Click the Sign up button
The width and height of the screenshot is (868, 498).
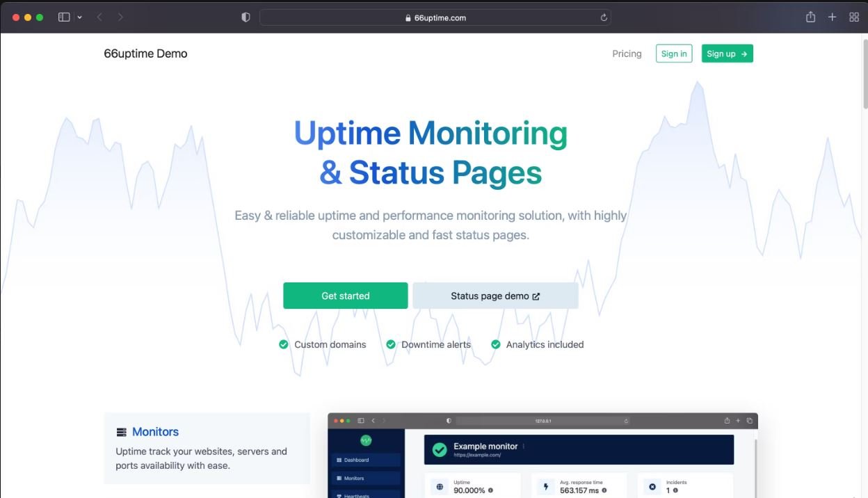click(x=727, y=54)
